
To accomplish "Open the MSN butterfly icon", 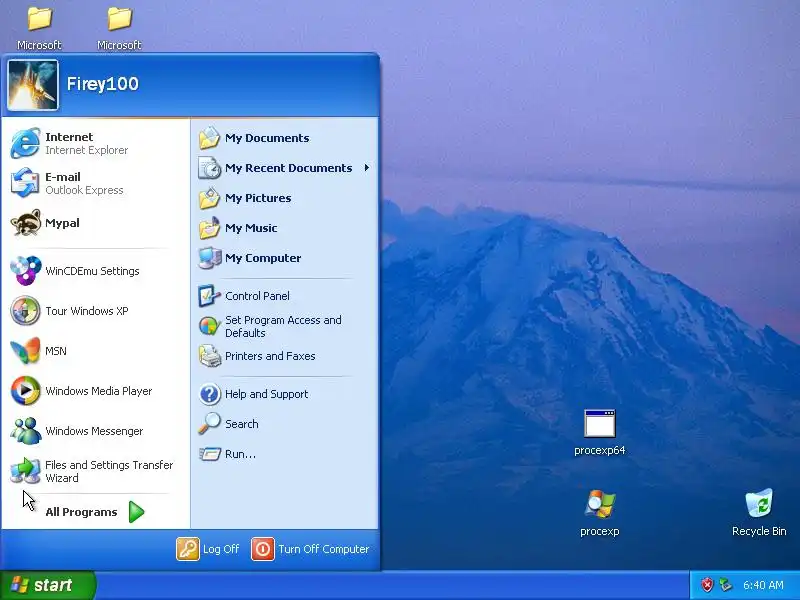I will tap(25, 351).
